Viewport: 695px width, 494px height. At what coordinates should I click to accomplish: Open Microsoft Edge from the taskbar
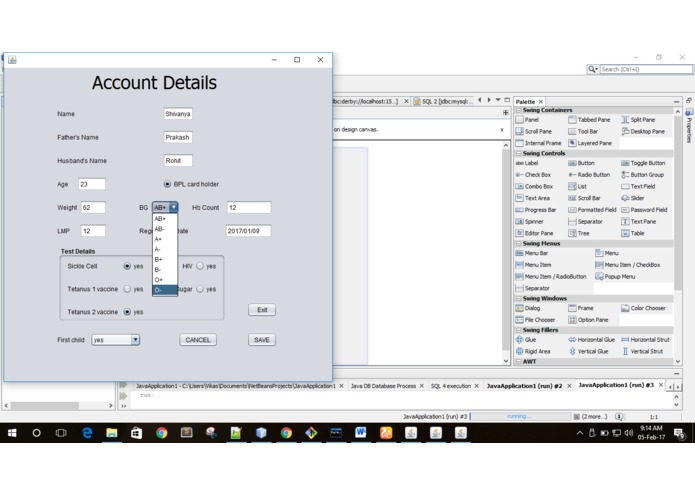click(87, 433)
